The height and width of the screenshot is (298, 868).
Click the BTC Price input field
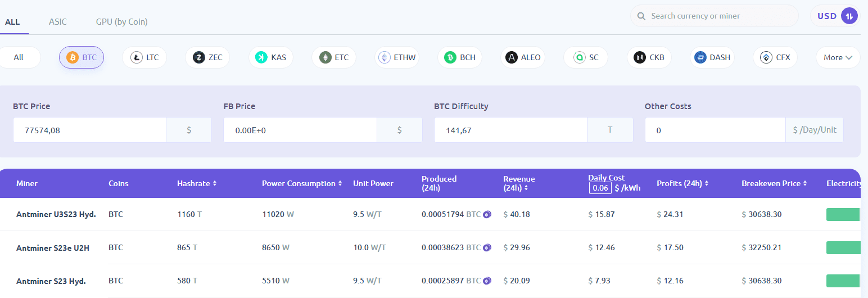tap(90, 130)
